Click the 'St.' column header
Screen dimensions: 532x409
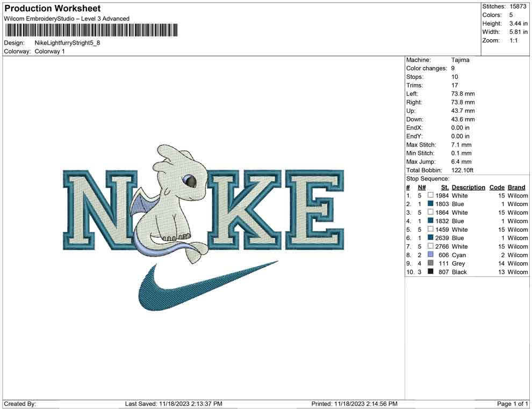pyautogui.click(x=445, y=187)
